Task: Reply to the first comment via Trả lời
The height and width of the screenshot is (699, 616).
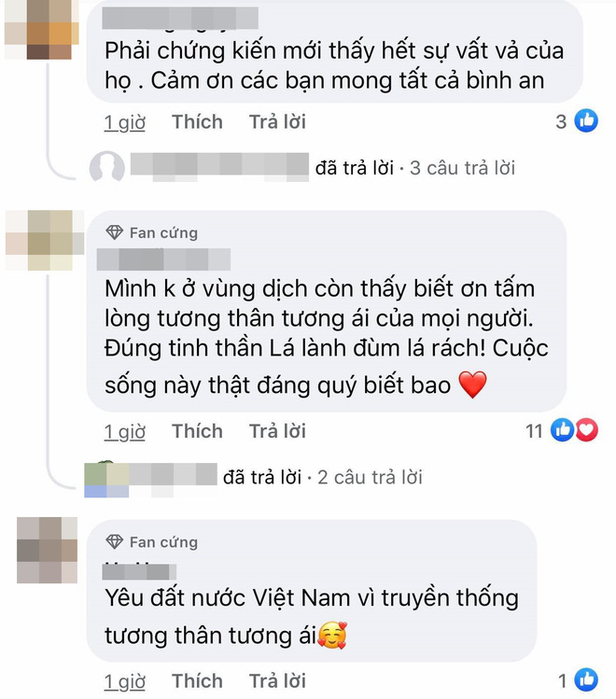Action: tap(277, 121)
